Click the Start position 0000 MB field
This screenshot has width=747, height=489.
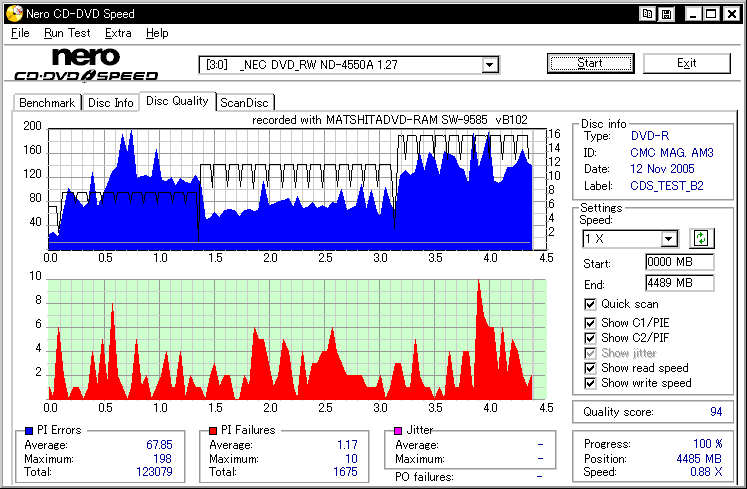[x=679, y=262]
